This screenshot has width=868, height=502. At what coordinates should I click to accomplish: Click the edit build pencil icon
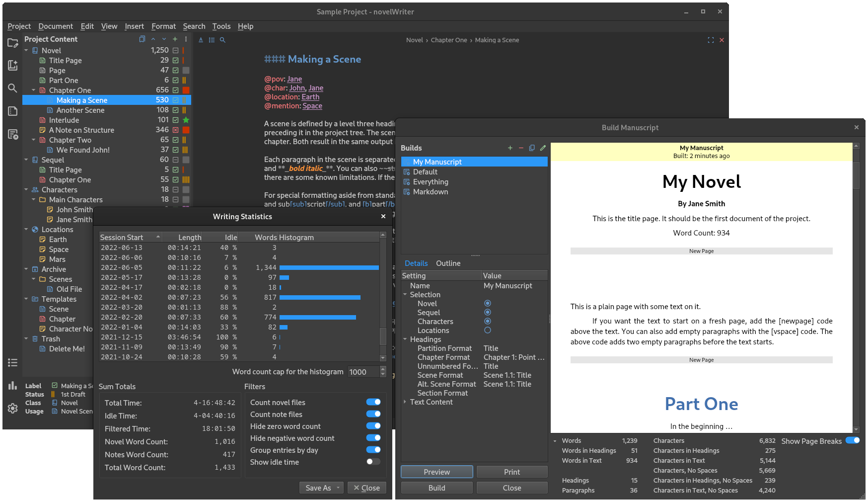coord(543,148)
